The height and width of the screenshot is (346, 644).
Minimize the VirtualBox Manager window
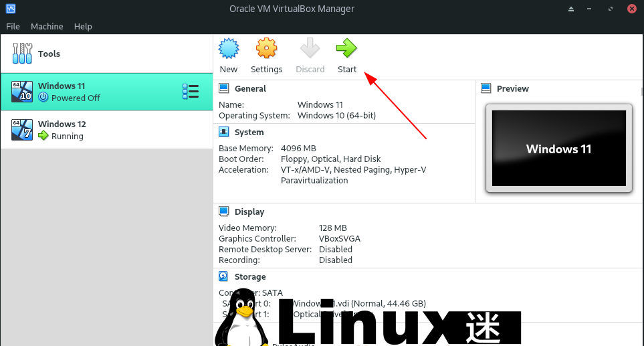[589, 9]
